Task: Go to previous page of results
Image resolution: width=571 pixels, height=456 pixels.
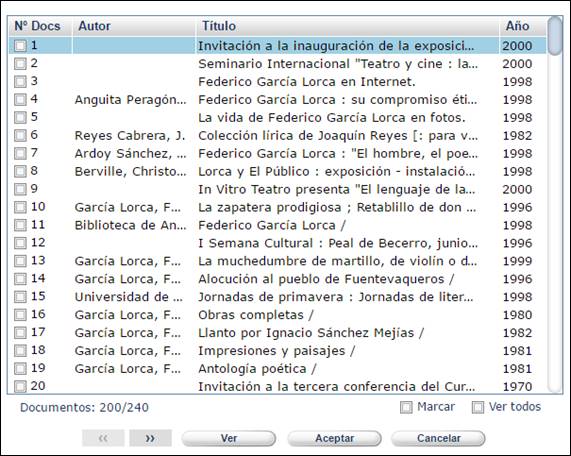Action: (x=103, y=438)
